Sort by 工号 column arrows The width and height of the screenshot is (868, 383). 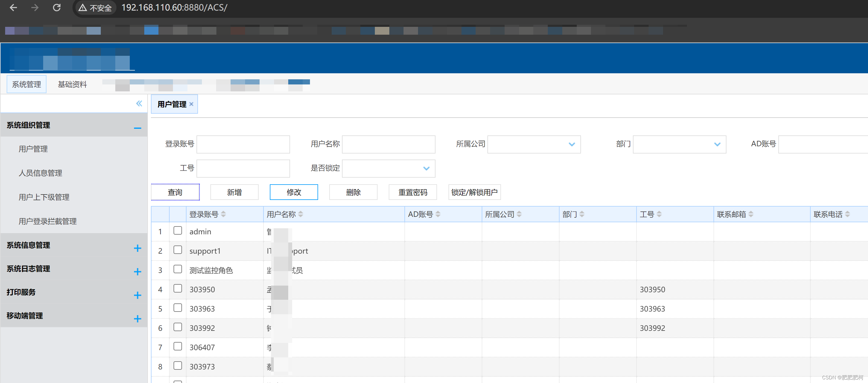(x=659, y=214)
